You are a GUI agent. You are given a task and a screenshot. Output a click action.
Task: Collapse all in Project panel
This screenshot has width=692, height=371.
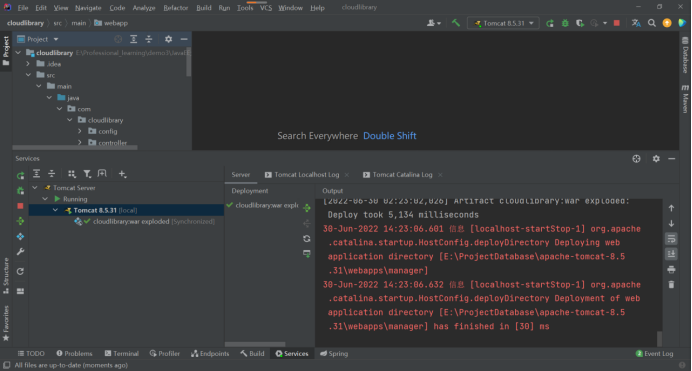coord(149,39)
